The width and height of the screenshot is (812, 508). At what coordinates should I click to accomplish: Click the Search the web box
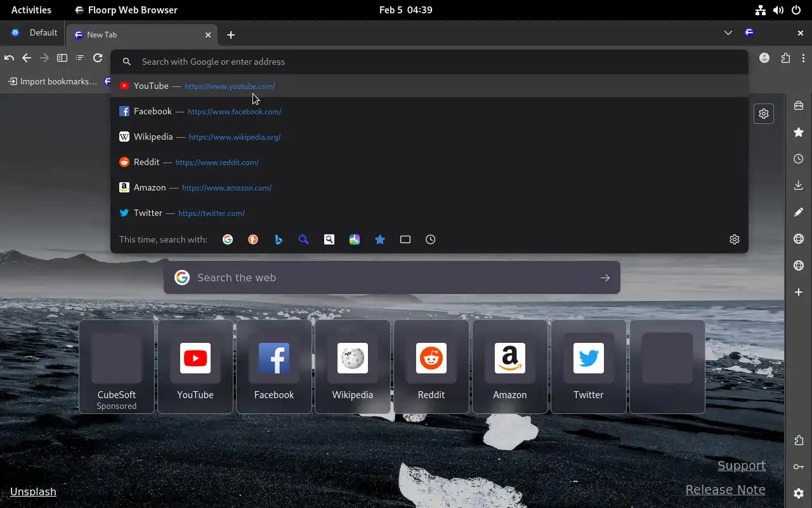pyautogui.click(x=391, y=277)
